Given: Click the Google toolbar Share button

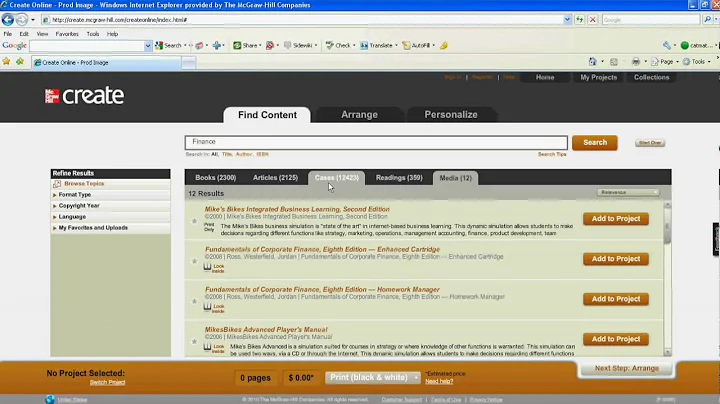Looking at the screenshot, I should click(x=246, y=45).
